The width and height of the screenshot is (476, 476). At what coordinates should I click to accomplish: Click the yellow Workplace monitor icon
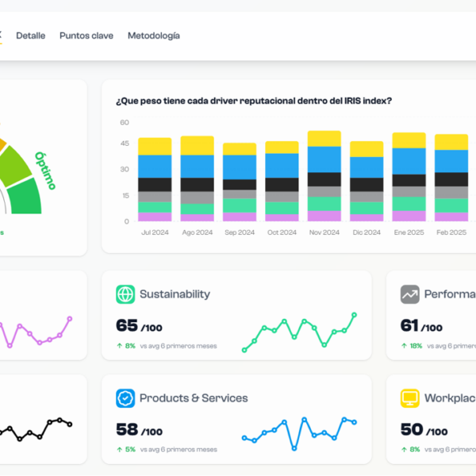409,398
